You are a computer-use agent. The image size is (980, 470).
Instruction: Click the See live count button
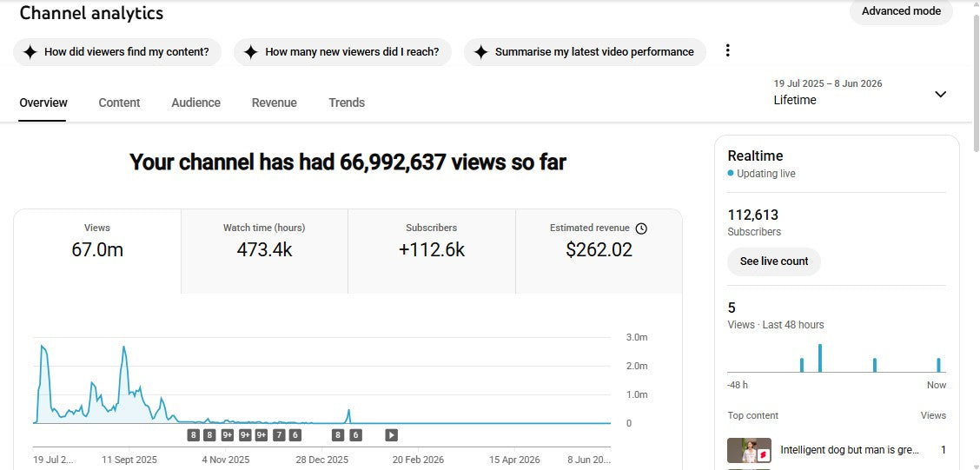coord(774,261)
